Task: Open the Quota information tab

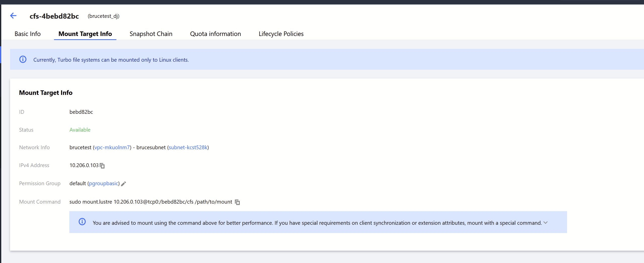Action: 215,34
